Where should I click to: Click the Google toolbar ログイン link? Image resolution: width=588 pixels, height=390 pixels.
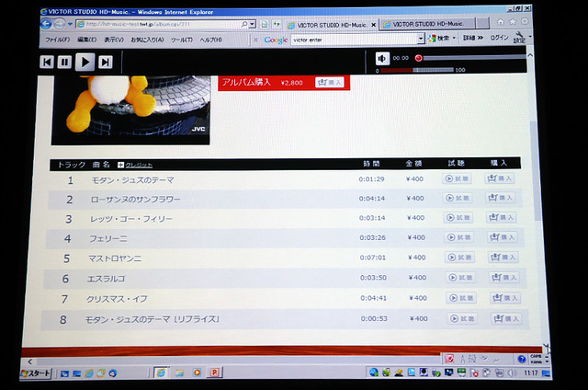pyautogui.click(x=499, y=37)
